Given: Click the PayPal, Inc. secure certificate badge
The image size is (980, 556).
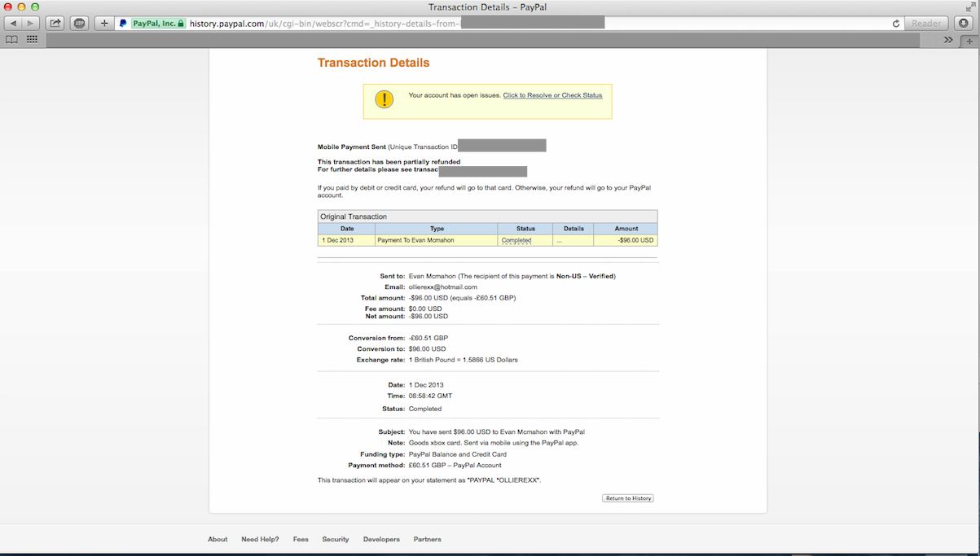Looking at the screenshot, I should tap(159, 24).
